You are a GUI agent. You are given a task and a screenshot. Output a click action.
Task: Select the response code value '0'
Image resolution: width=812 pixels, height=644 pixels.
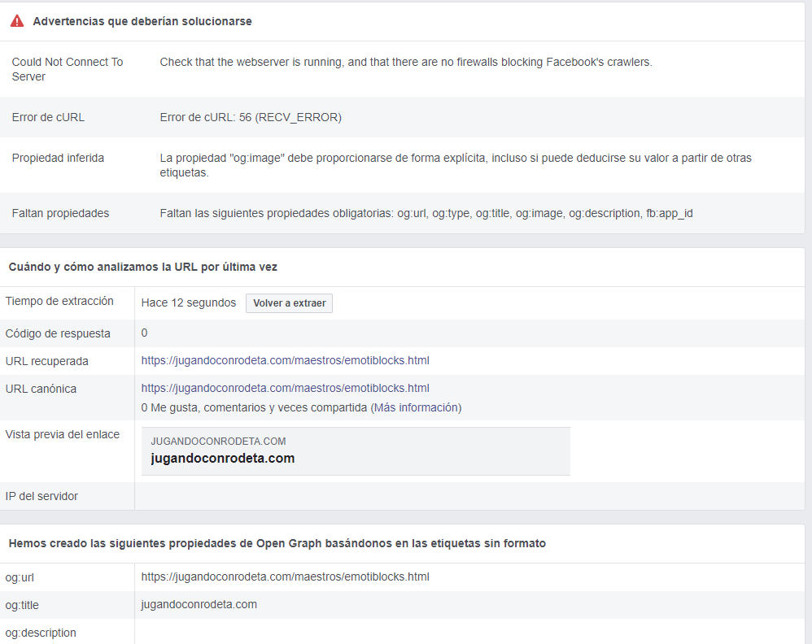[x=145, y=333]
